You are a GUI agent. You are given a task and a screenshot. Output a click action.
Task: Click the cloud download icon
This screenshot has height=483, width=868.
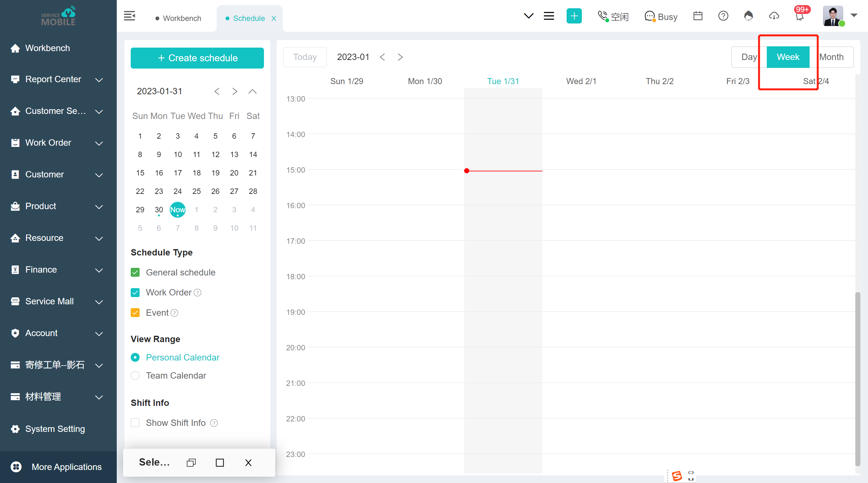(x=774, y=16)
